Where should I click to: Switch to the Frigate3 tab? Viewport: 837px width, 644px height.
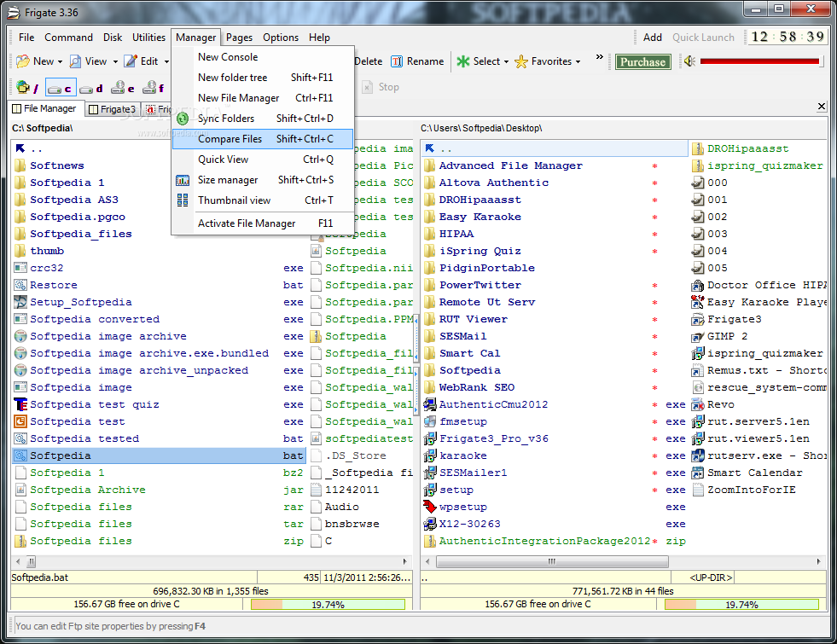(x=113, y=109)
